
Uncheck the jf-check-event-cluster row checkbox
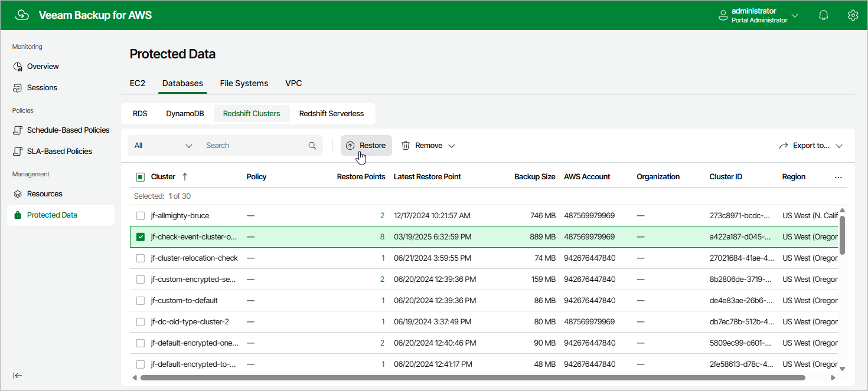[141, 237]
